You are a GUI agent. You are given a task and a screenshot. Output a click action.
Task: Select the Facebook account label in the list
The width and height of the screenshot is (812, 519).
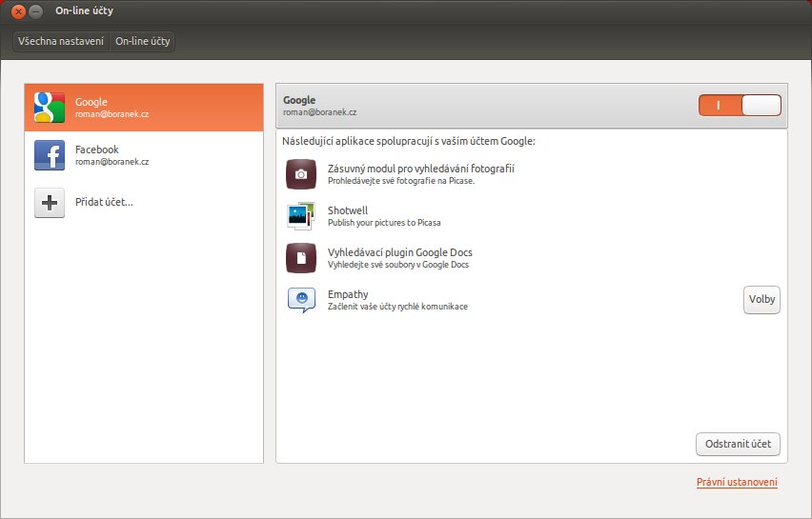coord(97,150)
